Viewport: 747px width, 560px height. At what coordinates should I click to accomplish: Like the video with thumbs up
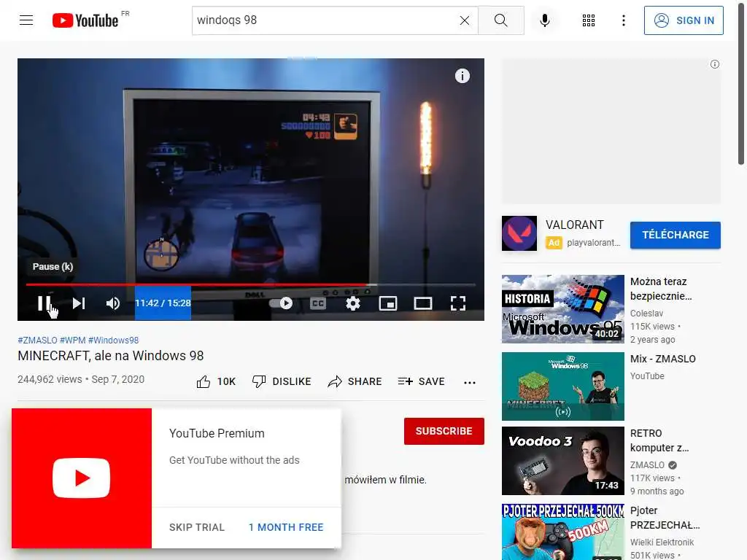point(216,381)
